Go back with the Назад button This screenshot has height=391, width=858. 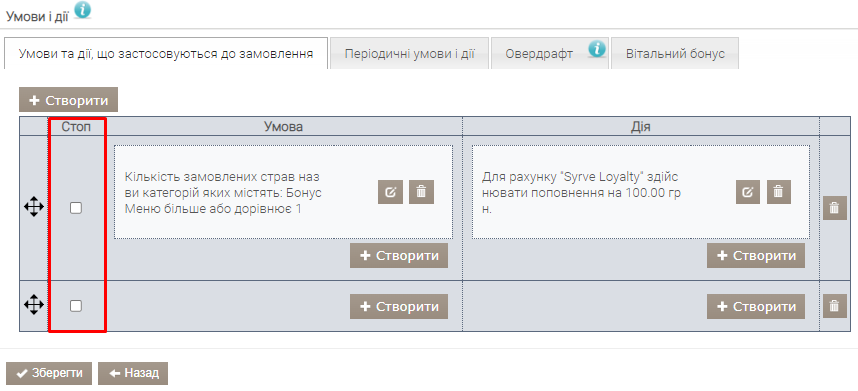pos(133,374)
